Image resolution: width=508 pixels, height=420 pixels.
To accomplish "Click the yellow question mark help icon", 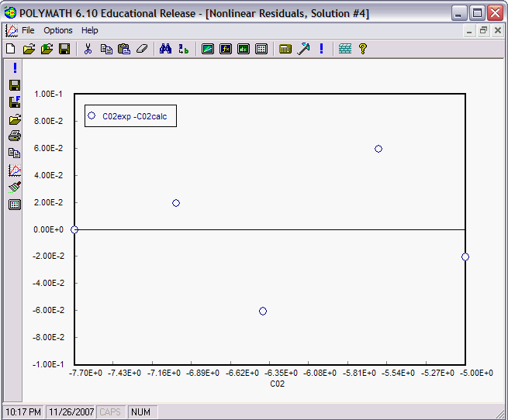I will [x=362, y=49].
